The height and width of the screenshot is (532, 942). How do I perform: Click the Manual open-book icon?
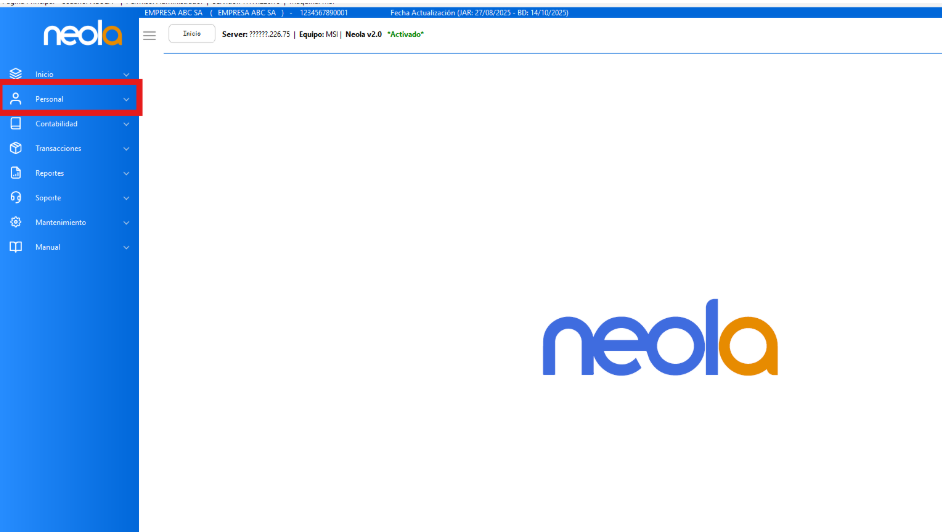(15, 247)
